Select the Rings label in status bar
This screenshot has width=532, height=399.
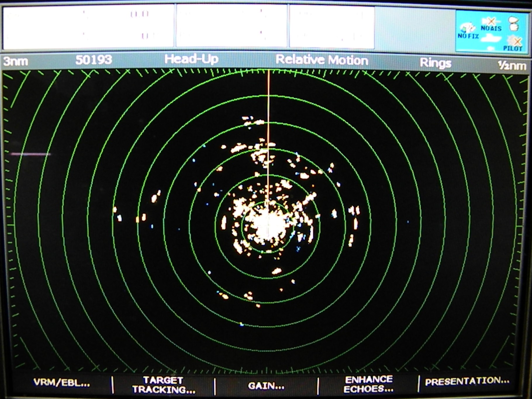pyautogui.click(x=436, y=63)
